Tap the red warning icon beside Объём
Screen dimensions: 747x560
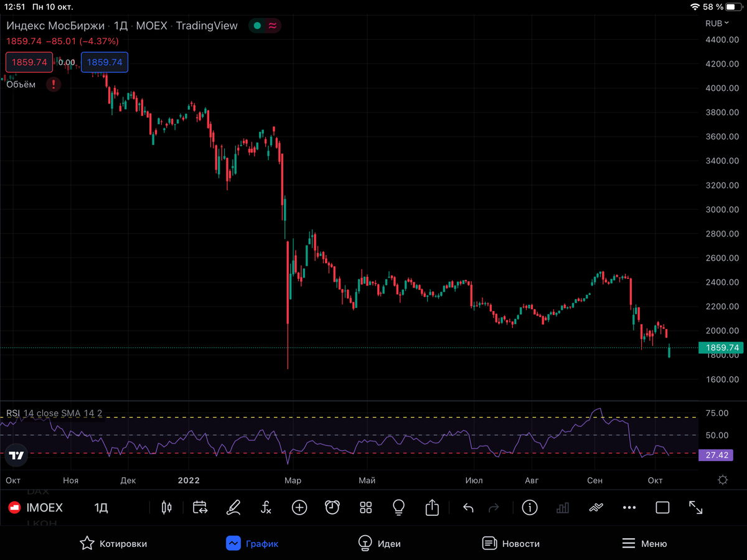click(x=54, y=85)
